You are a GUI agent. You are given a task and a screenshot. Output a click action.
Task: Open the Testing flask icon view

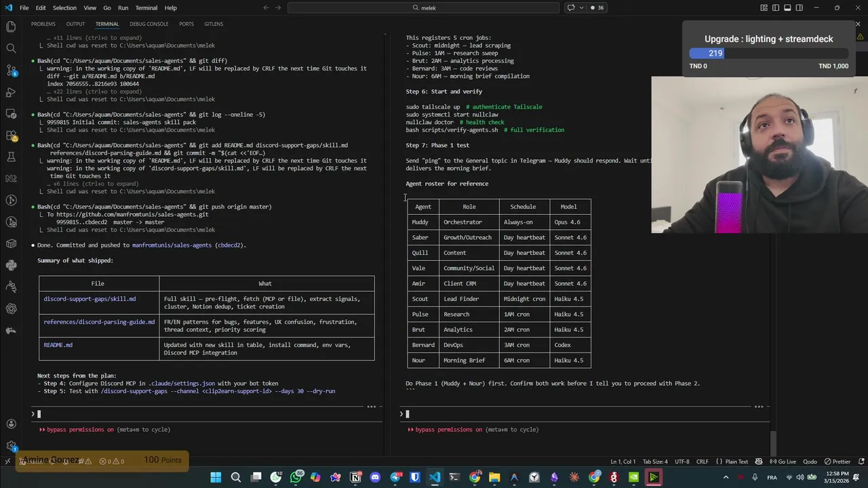[x=11, y=157]
